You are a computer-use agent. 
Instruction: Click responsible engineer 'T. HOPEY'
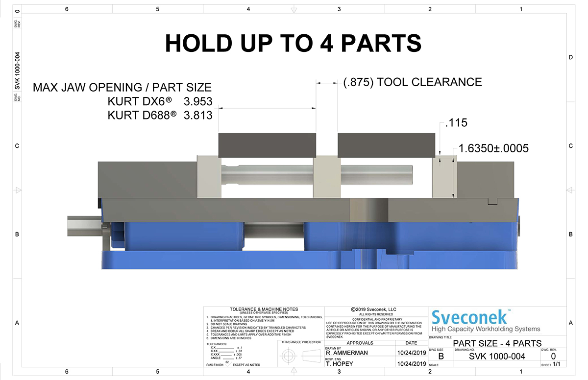point(341,364)
